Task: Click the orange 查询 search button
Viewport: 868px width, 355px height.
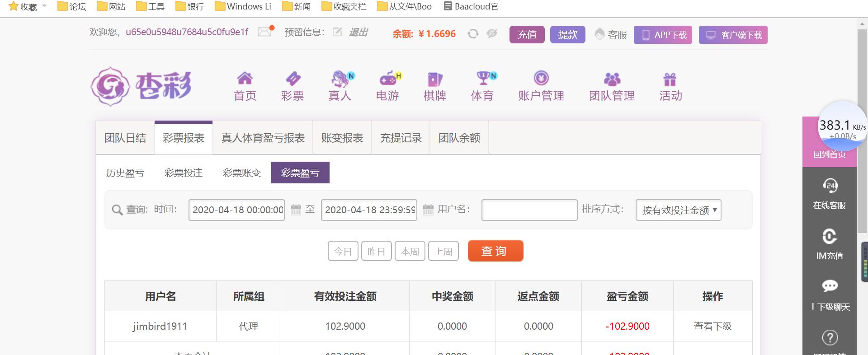Action: 495,251
